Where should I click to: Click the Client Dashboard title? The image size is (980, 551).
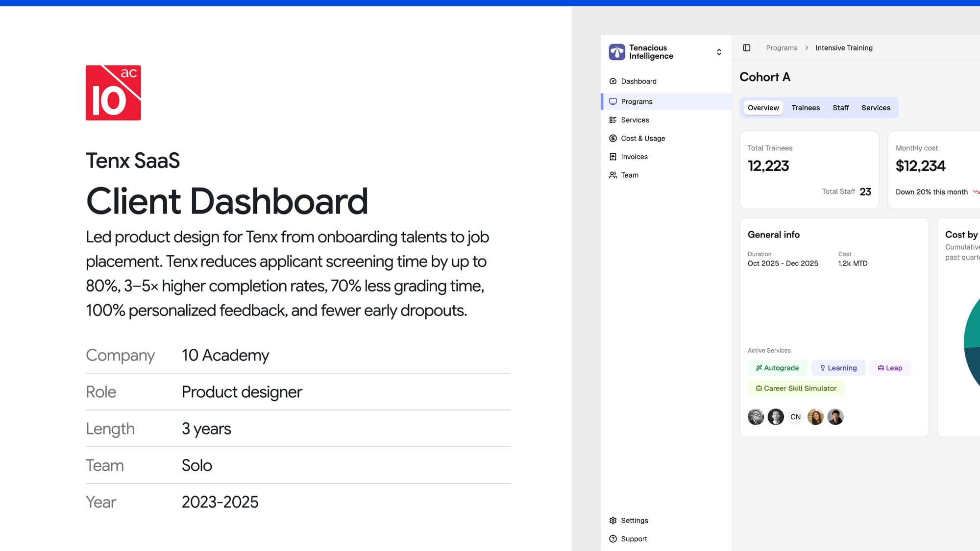click(x=227, y=201)
